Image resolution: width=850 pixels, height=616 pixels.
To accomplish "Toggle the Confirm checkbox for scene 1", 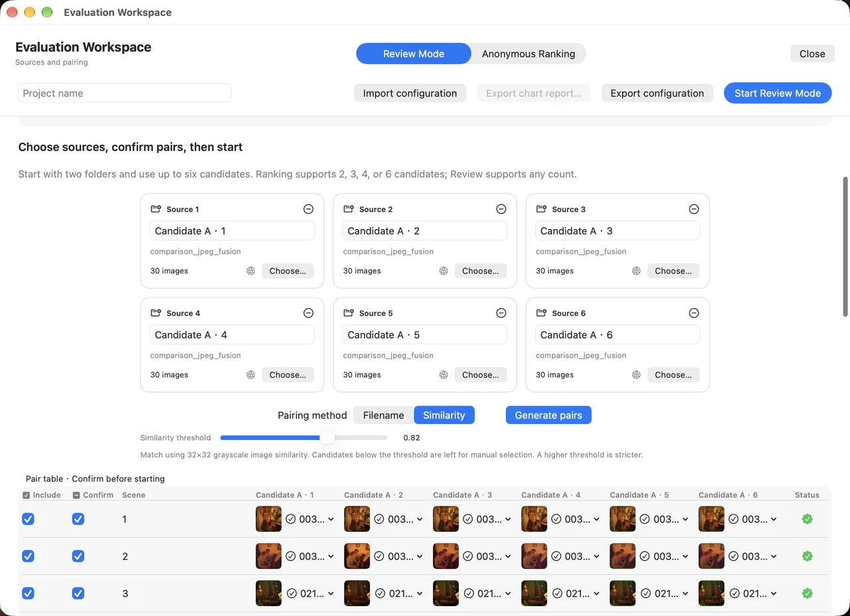I will coord(78,519).
